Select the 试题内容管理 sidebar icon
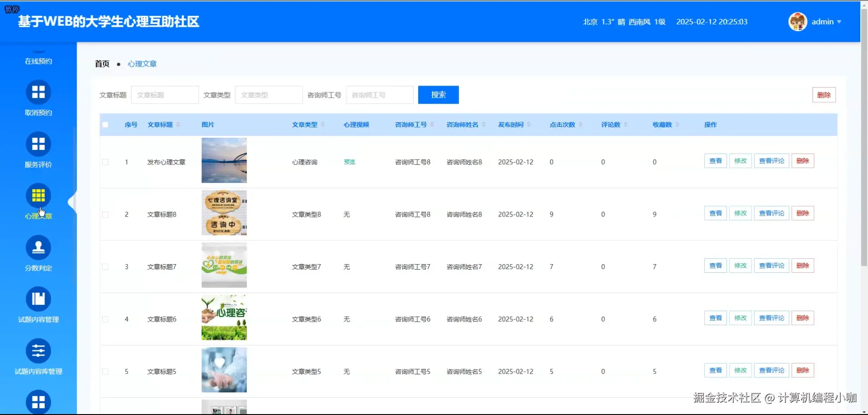Screen dimensions: 868x415 click(39, 299)
